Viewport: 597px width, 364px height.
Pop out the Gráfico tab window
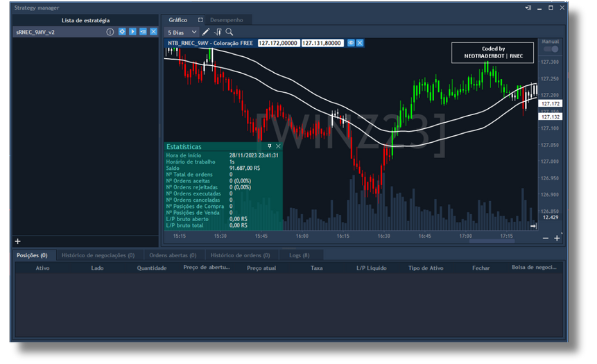[200, 20]
